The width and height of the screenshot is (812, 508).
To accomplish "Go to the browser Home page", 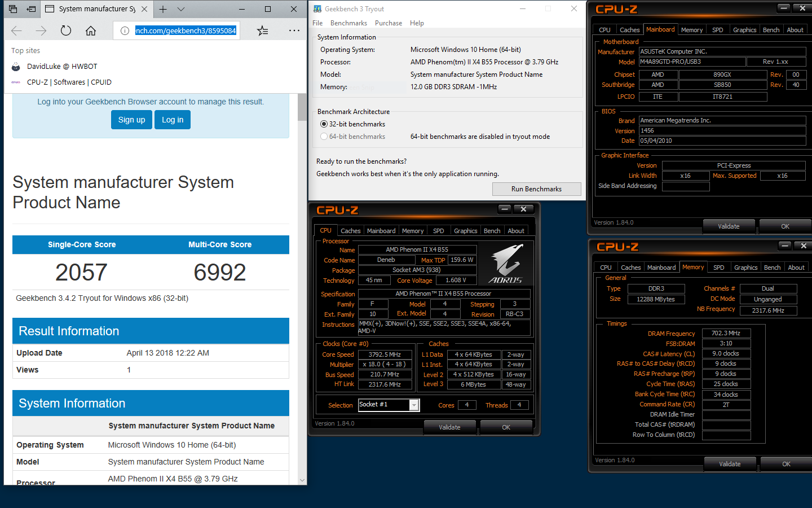I will [91, 30].
